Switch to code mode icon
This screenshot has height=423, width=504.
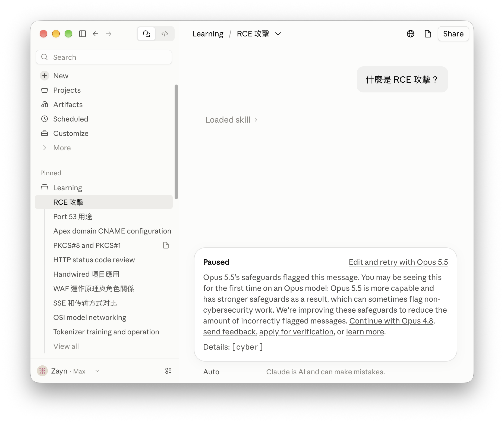(165, 34)
